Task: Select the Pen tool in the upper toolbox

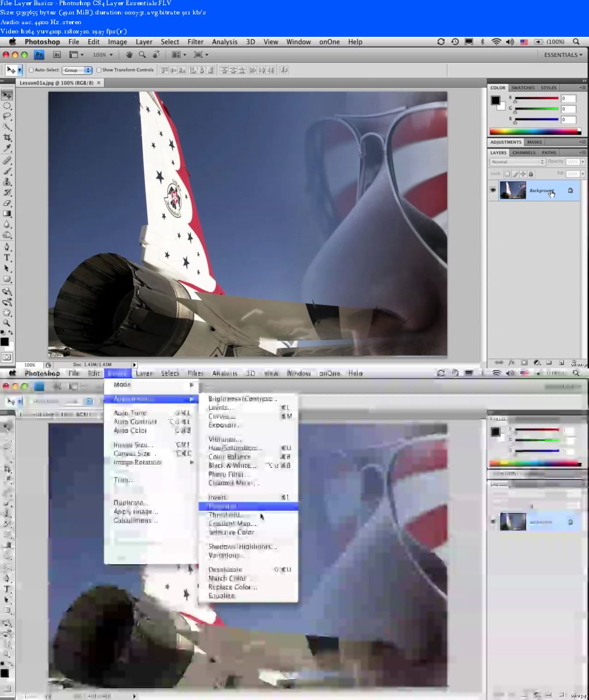Action: 7,246
